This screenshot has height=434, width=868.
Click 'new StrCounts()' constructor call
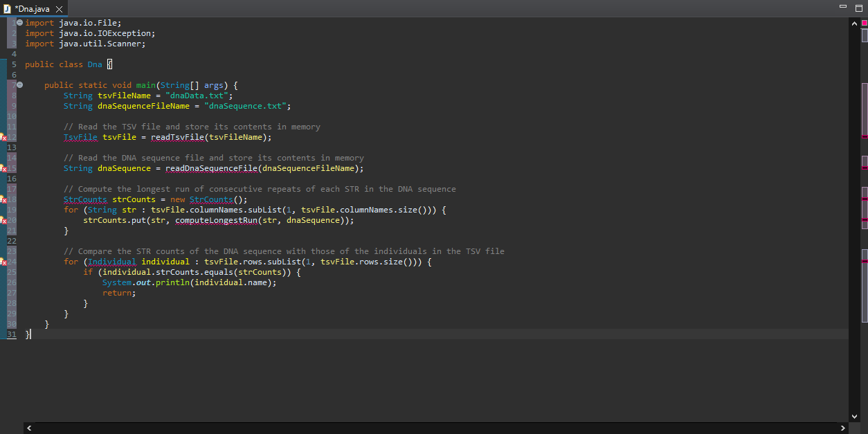[206, 199]
